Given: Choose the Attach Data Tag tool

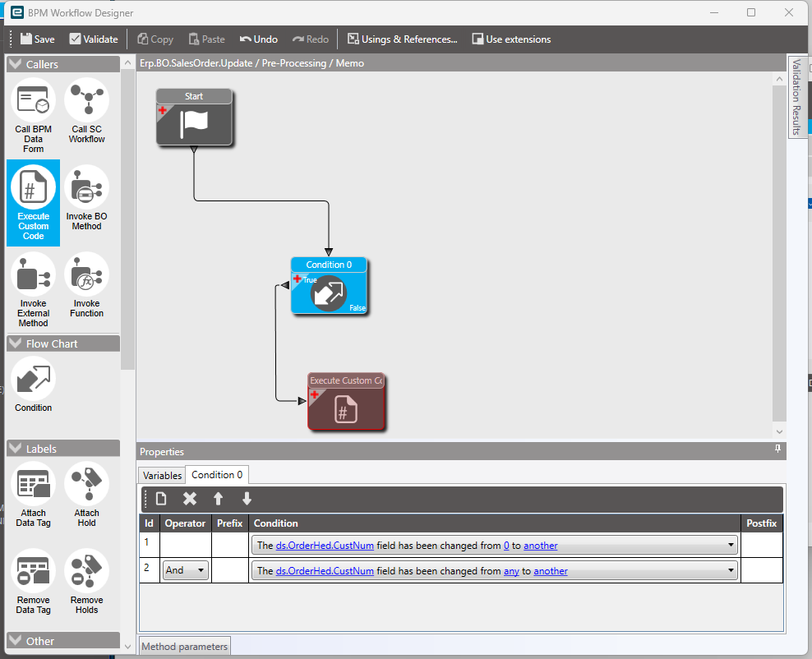Looking at the screenshot, I should click(x=33, y=495).
